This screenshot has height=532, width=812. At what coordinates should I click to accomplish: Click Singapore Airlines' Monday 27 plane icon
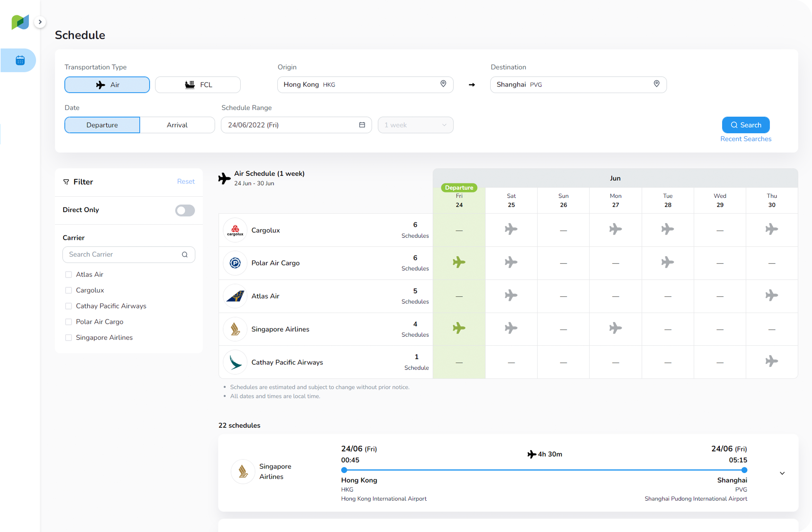click(615, 328)
